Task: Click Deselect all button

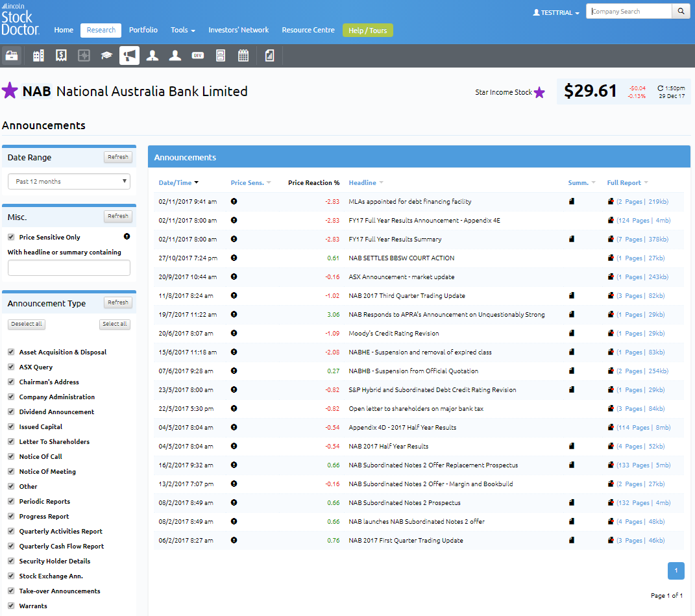Action: tap(27, 324)
